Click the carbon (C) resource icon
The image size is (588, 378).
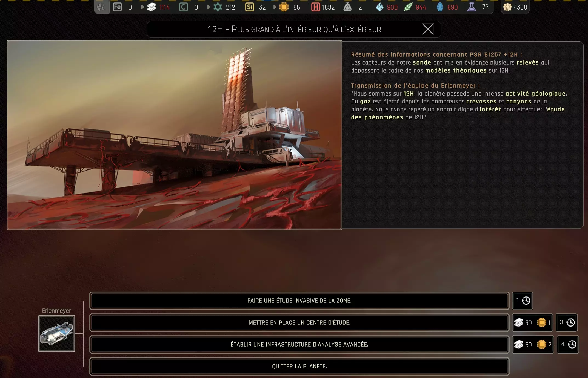coord(183,7)
